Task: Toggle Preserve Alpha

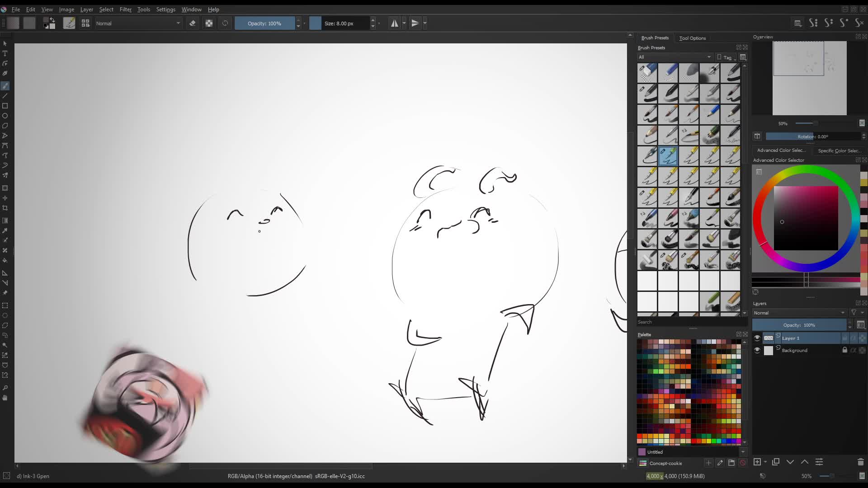Action: click(209, 23)
